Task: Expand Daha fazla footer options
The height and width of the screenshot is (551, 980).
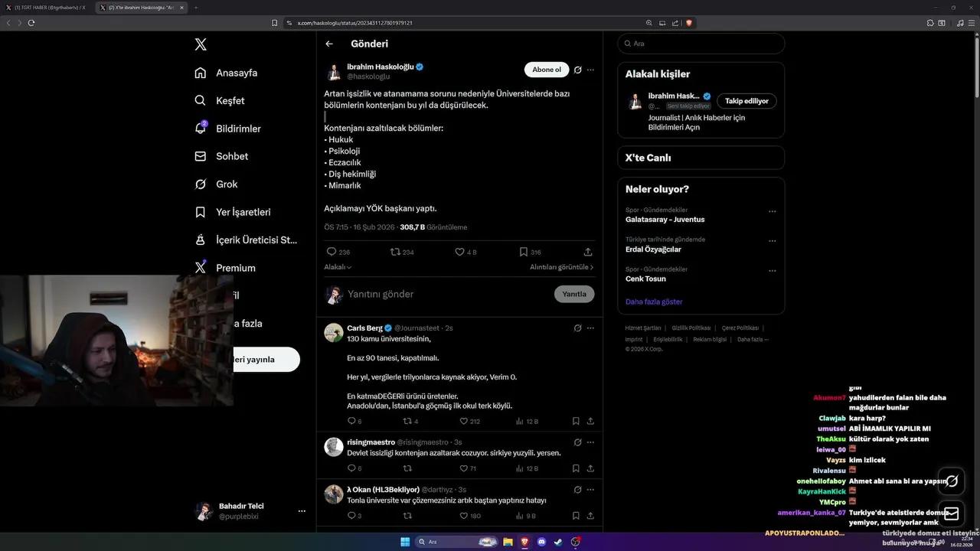Action: (753, 339)
